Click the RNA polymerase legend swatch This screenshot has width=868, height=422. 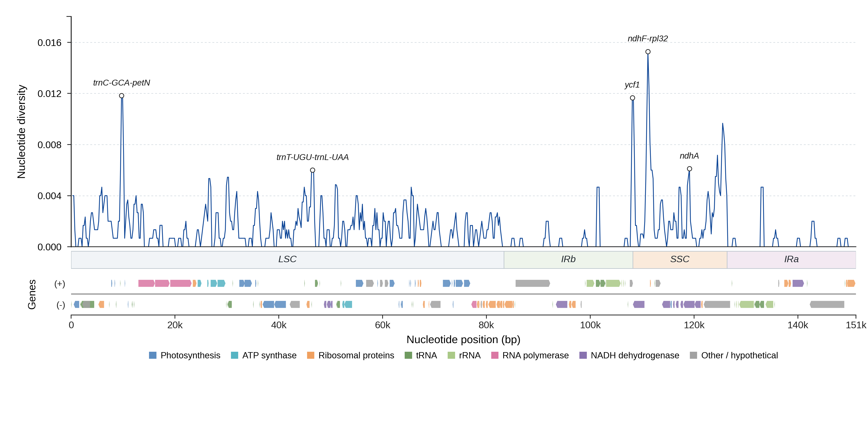495,355
